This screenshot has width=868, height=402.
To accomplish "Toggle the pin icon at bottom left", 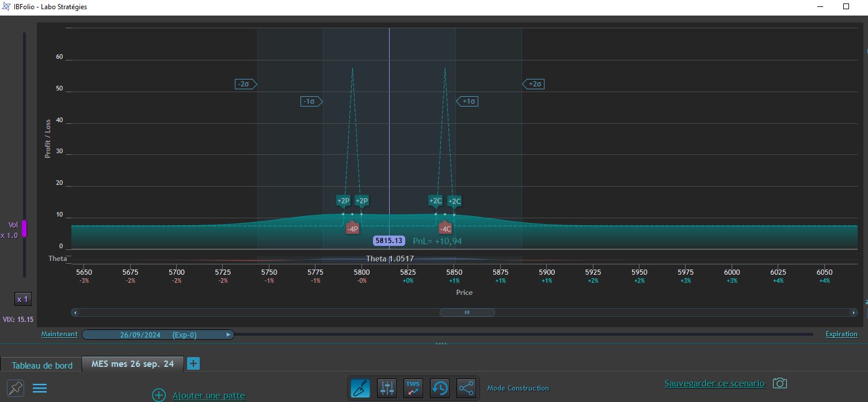I will [16, 388].
